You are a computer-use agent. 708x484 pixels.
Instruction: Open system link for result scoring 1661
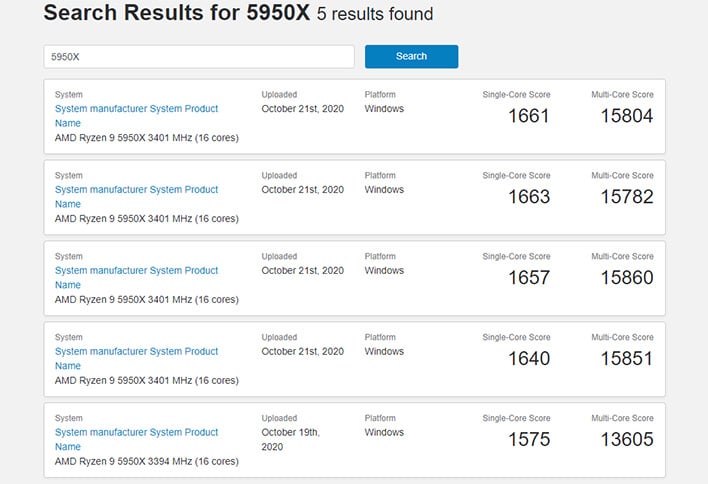coord(136,116)
